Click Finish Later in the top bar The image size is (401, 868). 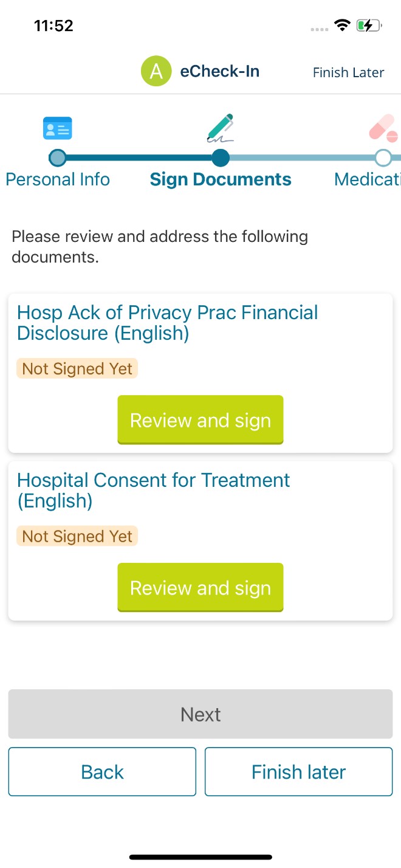click(348, 72)
